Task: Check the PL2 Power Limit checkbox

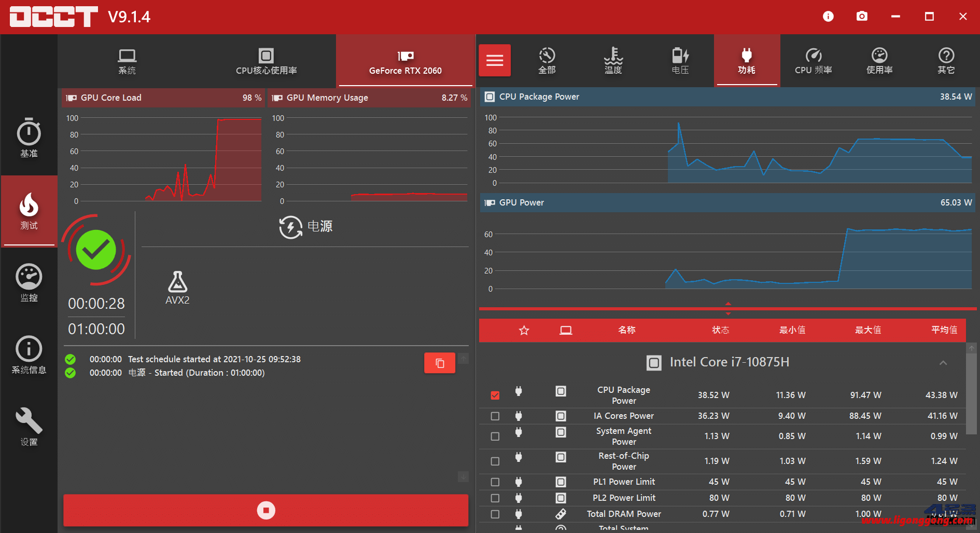Action: coord(495,498)
